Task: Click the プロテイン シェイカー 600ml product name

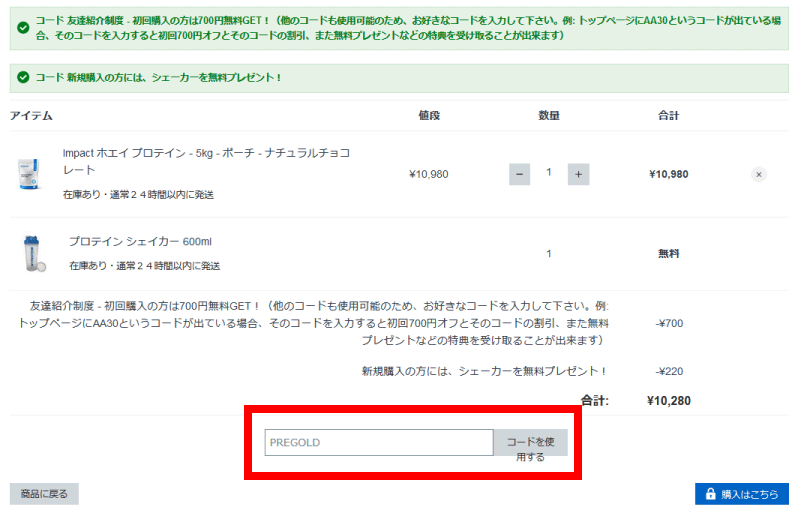Action: pos(140,241)
